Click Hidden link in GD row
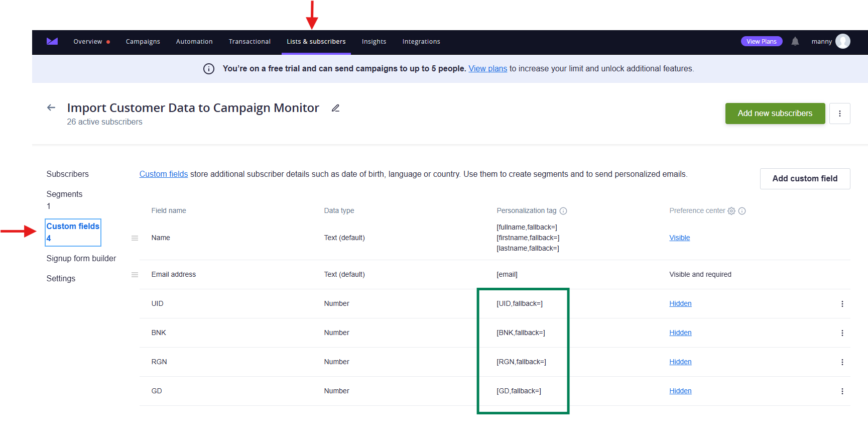The width and height of the screenshot is (868, 439). click(x=680, y=391)
